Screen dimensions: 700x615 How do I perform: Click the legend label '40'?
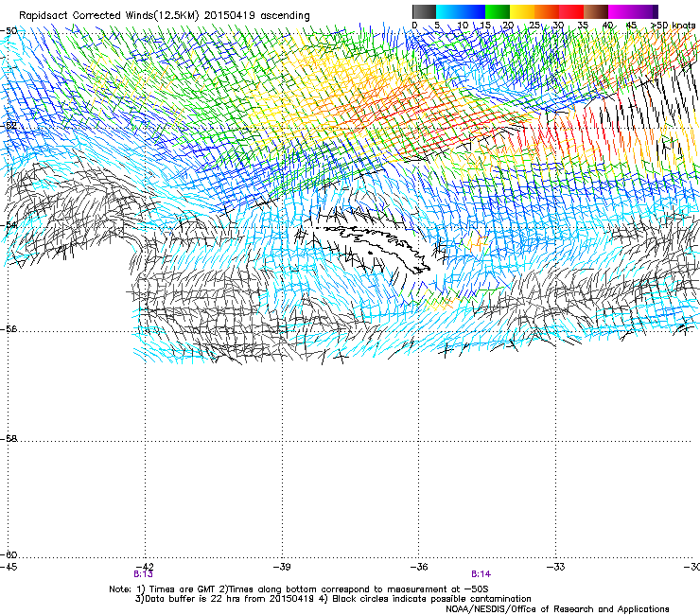[x=607, y=26]
